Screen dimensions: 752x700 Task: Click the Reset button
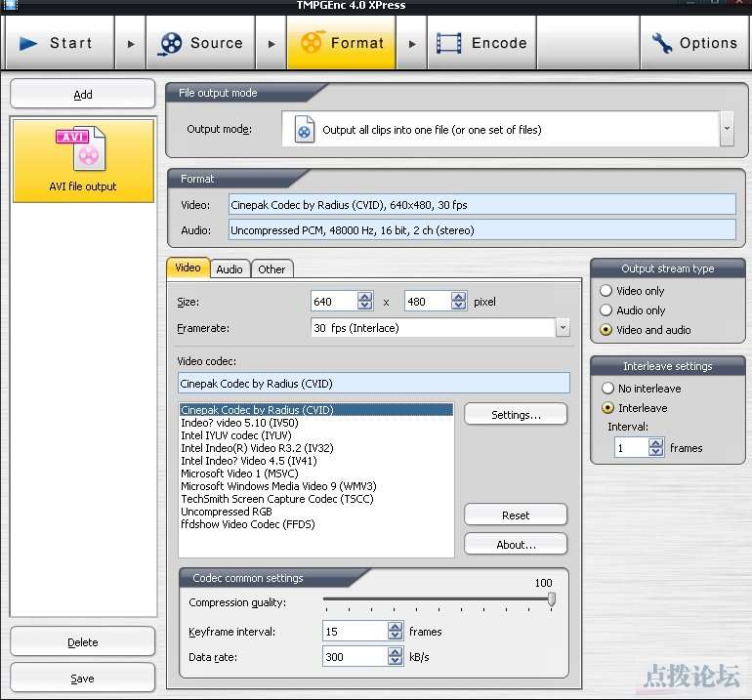tap(516, 515)
